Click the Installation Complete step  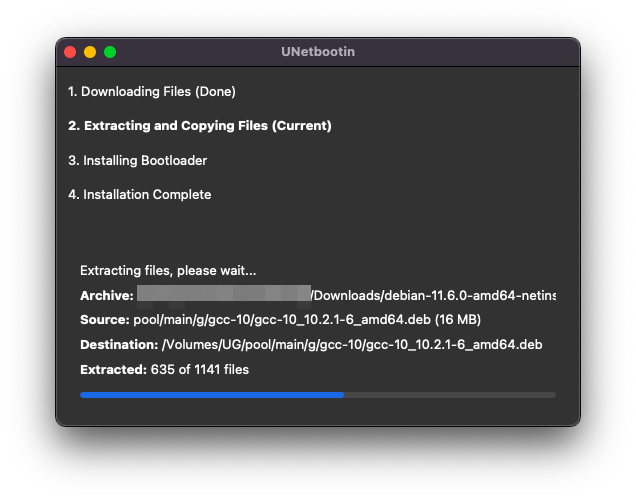point(140,195)
